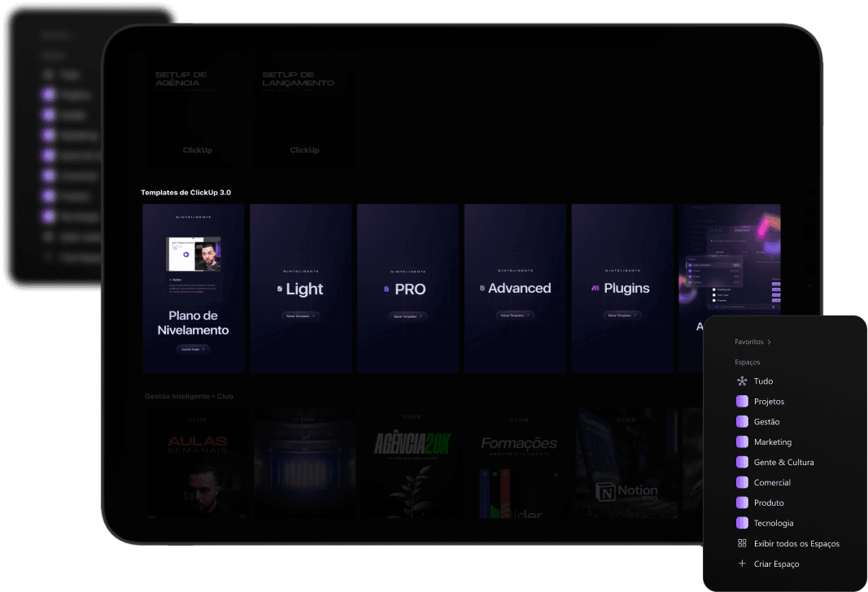Click the small icon beside Advanced title
This screenshot has height=592, width=868.
[482, 288]
